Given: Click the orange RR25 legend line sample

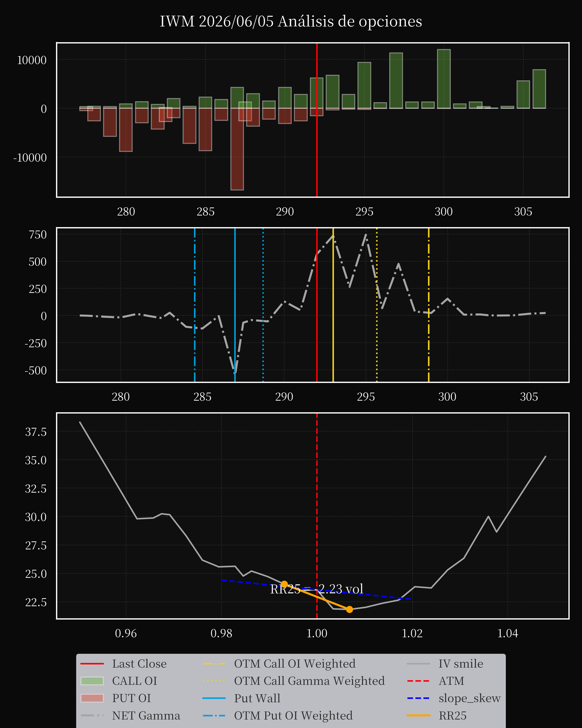Looking at the screenshot, I should pos(418,715).
